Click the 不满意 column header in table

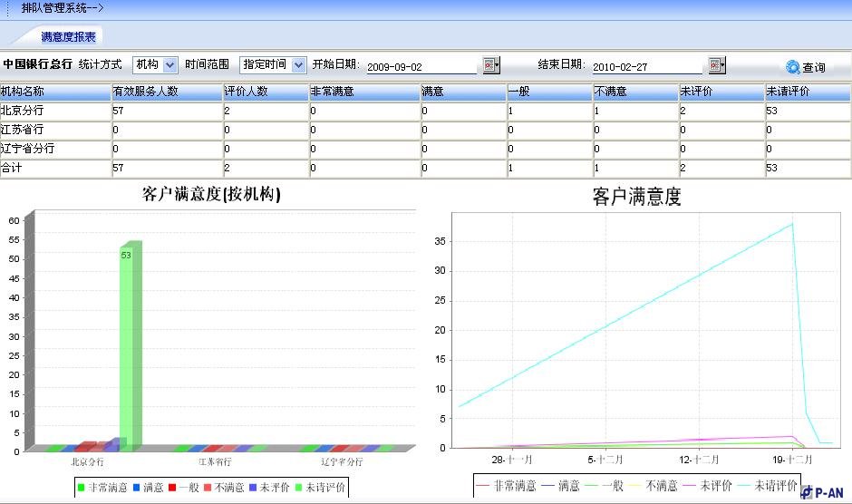[635, 92]
